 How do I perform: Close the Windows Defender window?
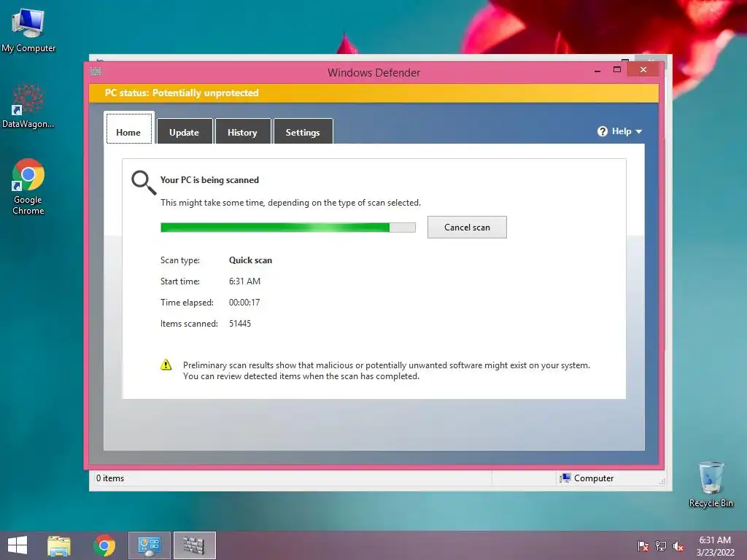pyautogui.click(x=643, y=70)
